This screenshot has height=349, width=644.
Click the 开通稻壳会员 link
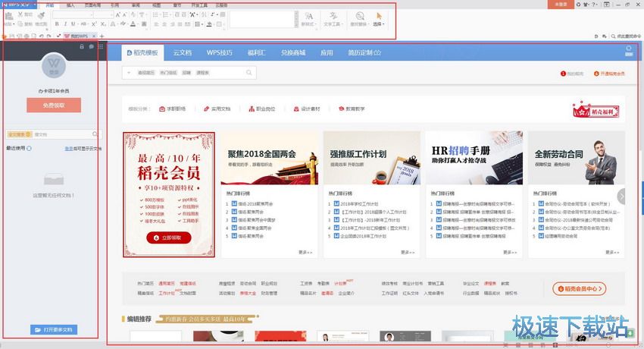[x=609, y=74]
